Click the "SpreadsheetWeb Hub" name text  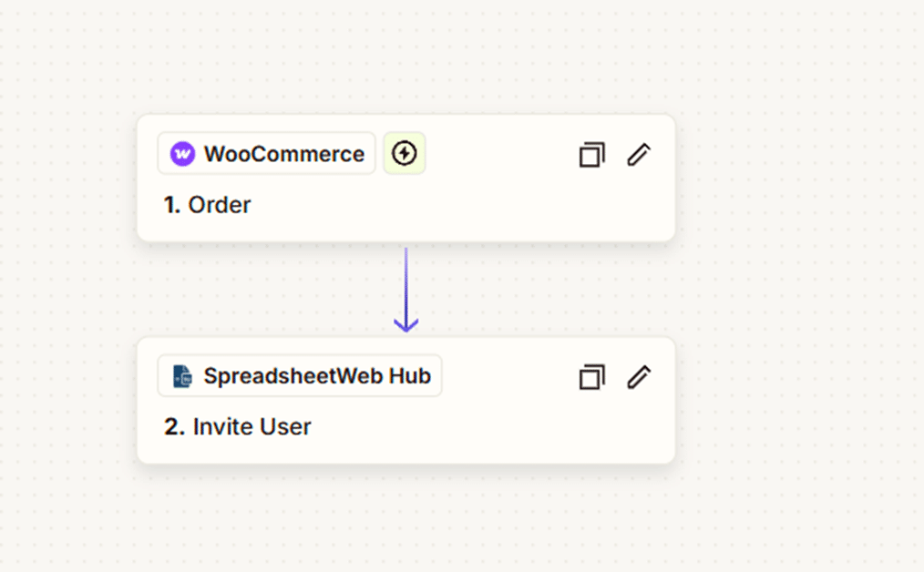pyautogui.click(x=316, y=376)
